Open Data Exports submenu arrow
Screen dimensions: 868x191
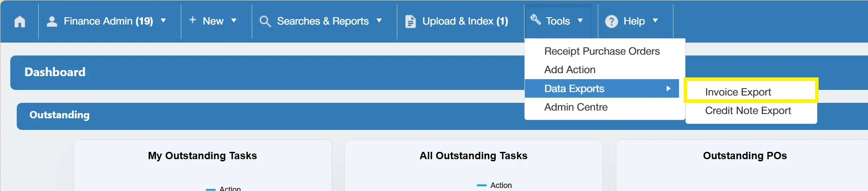coord(668,89)
